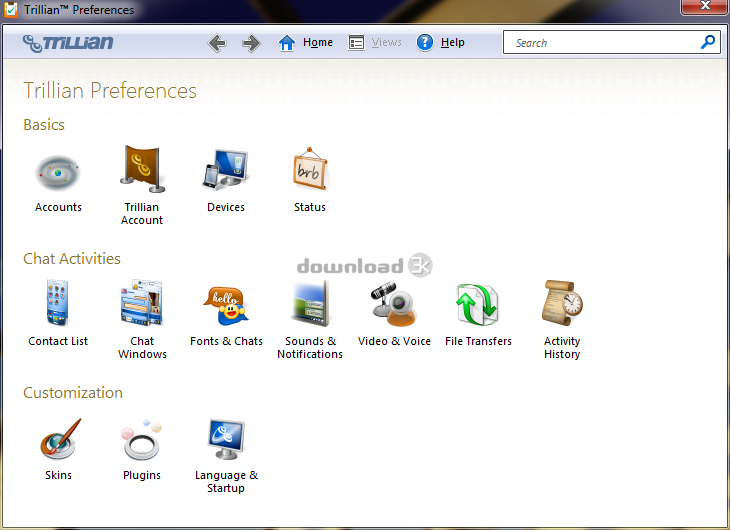Click the "Trillian Account" label
The image size is (730, 530).
click(x=142, y=214)
